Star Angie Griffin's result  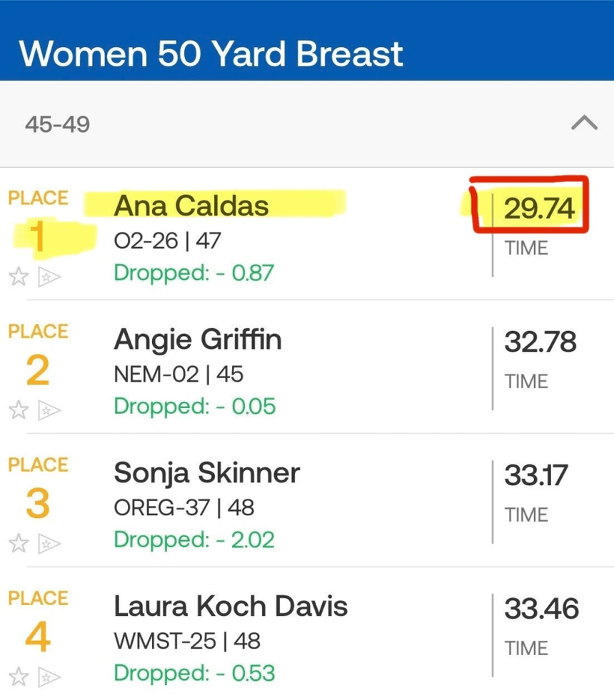19,410
